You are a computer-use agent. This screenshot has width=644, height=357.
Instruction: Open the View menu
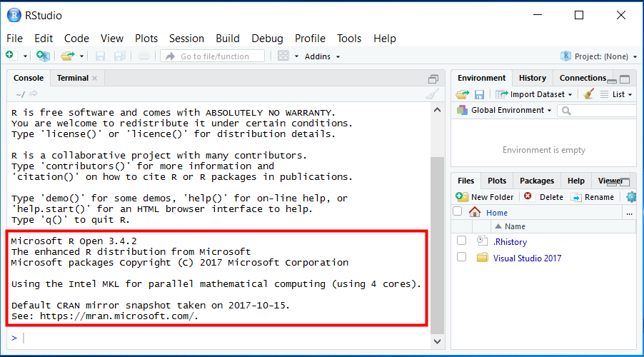coord(112,39)
